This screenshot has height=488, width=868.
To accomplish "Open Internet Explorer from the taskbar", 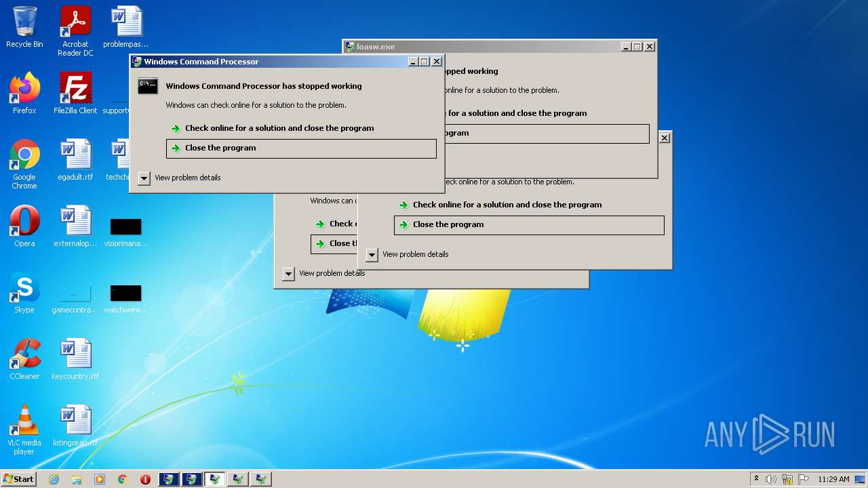I will click(x=54, y=479).
